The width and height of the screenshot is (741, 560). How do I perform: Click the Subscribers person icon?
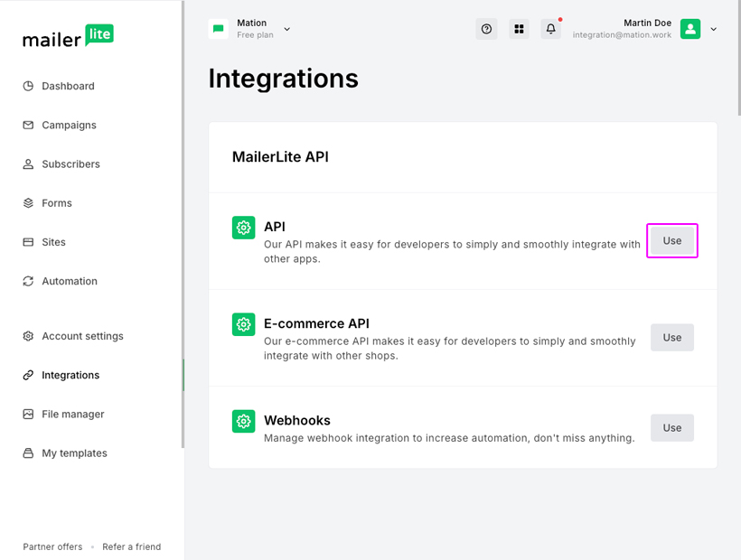(28, 163)
